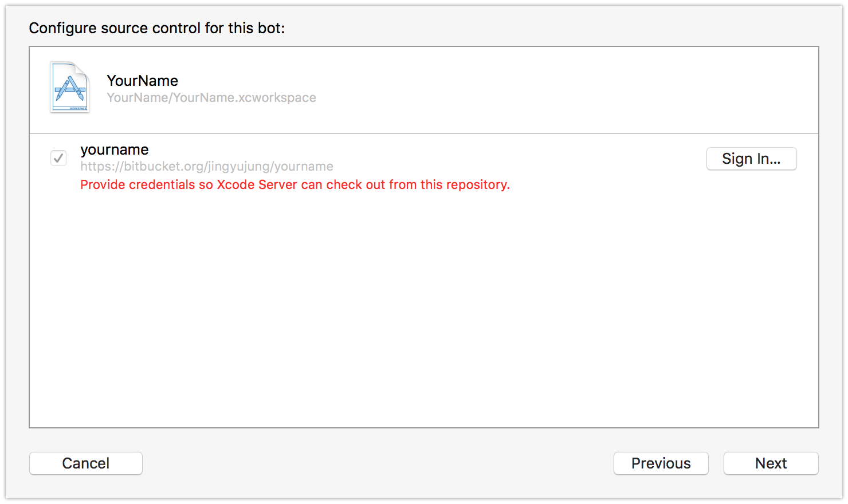Click the red Provide credentials warning message
Screen dimensions: 848x504
[295, 185]
